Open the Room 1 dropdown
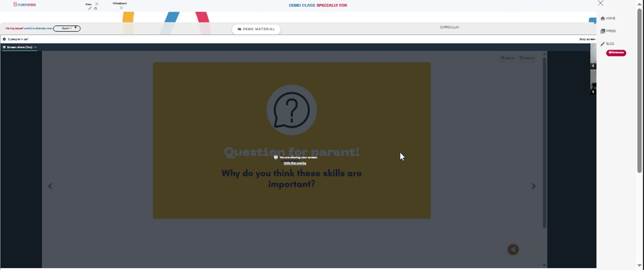 67,28
